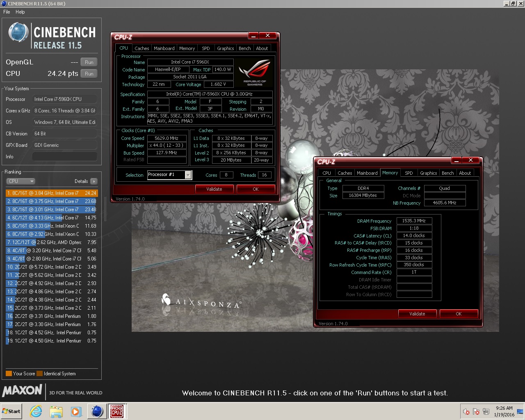The width and height of the screenshot is (525, 420).
Task: Open Caches tab in Memory CPU-Z window
Action: click(x=345, y=173)
